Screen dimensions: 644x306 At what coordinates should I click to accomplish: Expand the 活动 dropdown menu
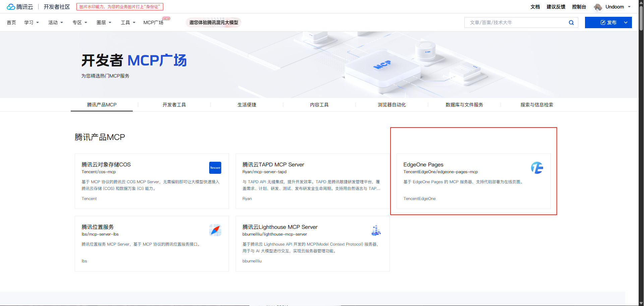(x=56, y=22)
